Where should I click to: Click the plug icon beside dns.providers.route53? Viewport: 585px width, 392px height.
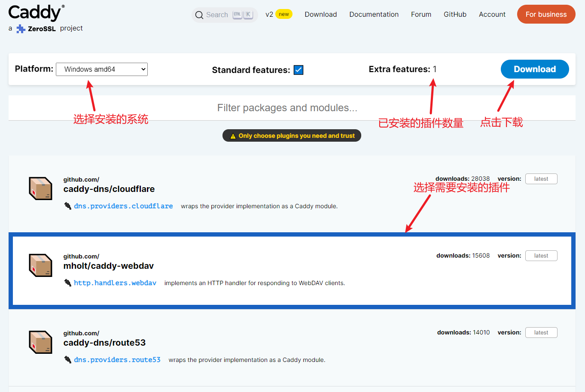click(x=68, y=360)
